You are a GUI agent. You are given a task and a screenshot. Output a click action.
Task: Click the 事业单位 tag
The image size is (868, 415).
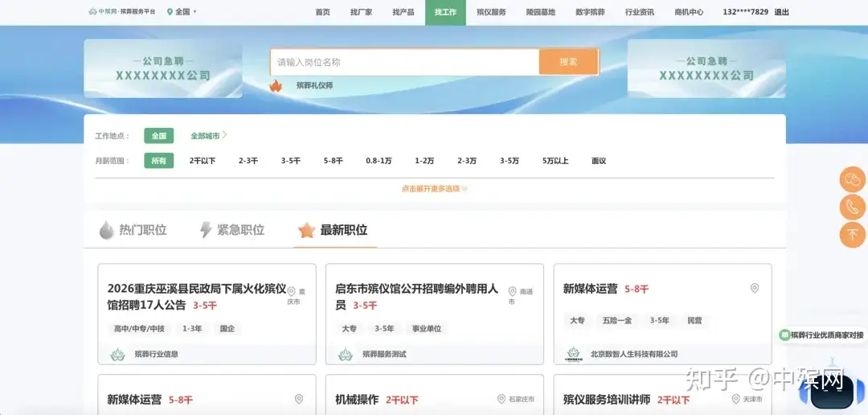[427, 329]
